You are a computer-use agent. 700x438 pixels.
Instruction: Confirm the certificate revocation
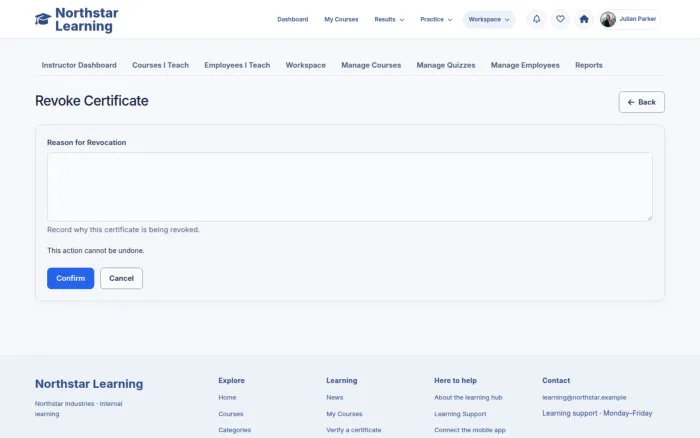point(71,278)
